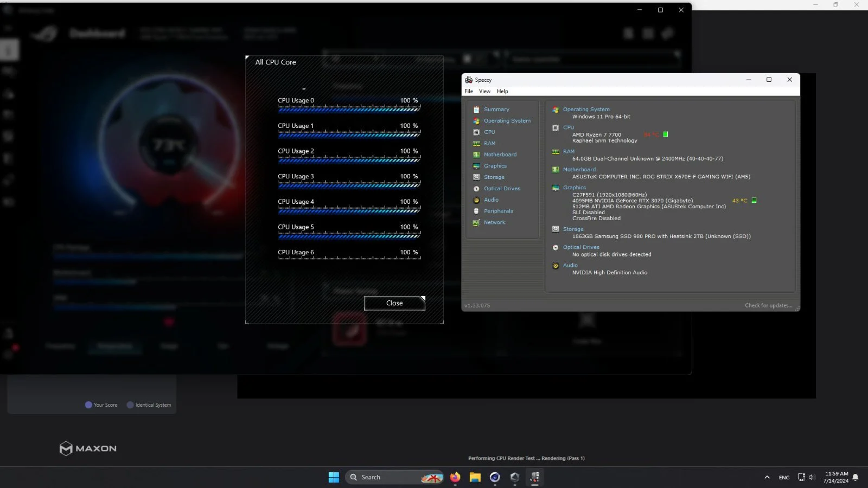Image resolution: width=868 pixels, height=488 pixels.
Task: Click the 'CPU Usage 1' label
Action: point(296,126)
